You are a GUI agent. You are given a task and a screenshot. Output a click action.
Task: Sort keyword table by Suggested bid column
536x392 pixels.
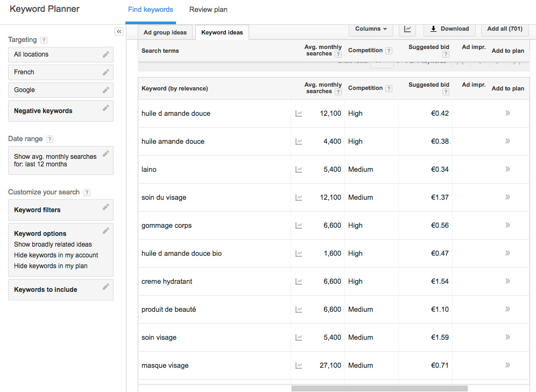(x=429, y=85)
